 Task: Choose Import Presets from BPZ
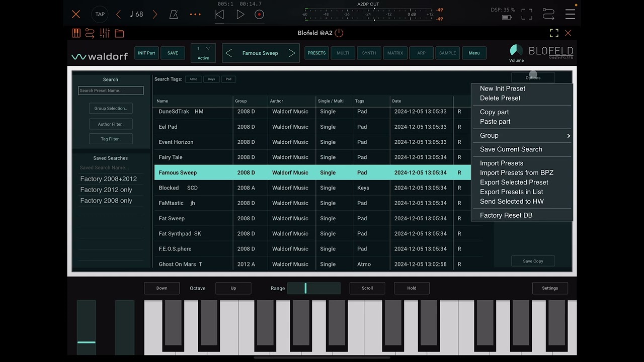click(x=517, y=173)
